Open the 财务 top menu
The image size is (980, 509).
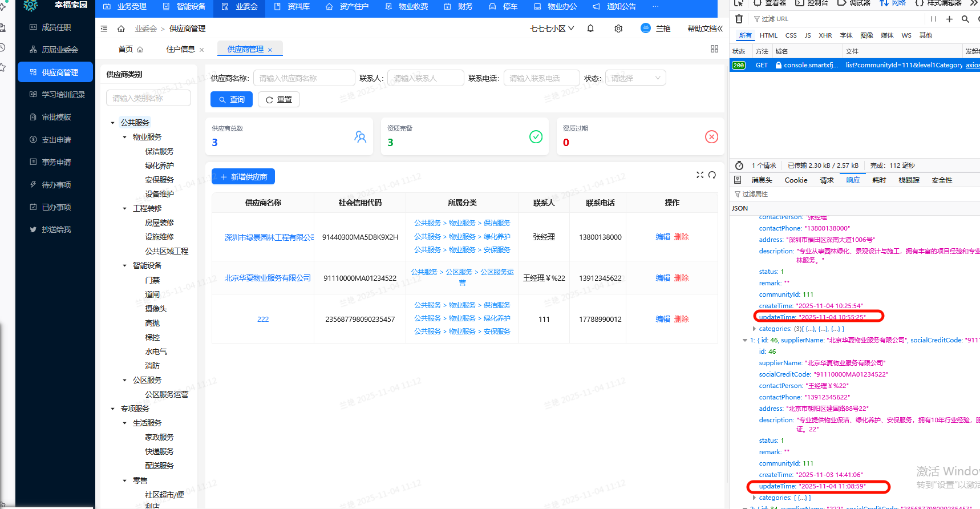[459, 6]
